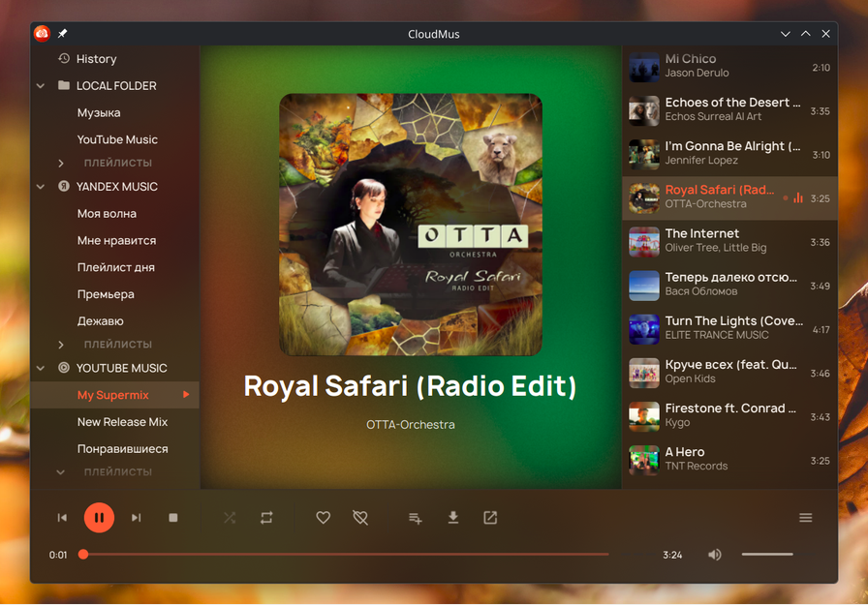The width and height of the screenshot is (868, 605).
Task: Play Mi Chico by Jason Derulo
Action: pyautogui.click(x=729, y=68)
